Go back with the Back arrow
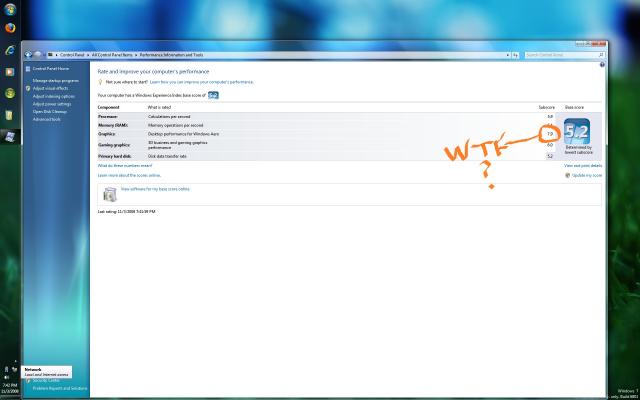 [x=28, y=54]
